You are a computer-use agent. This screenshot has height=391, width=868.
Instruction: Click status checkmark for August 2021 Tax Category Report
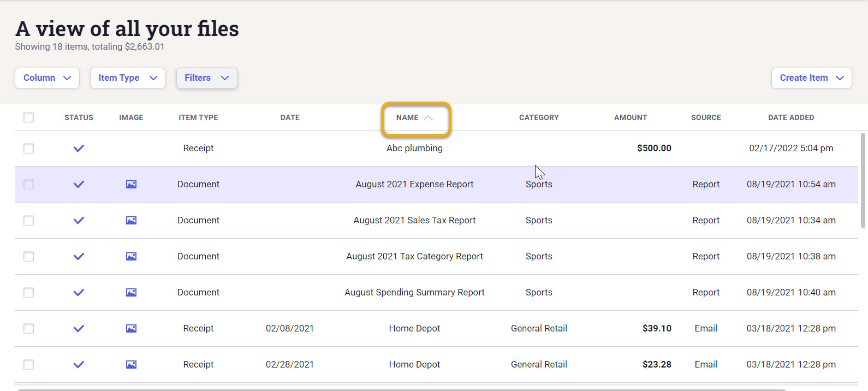point(79,256)
